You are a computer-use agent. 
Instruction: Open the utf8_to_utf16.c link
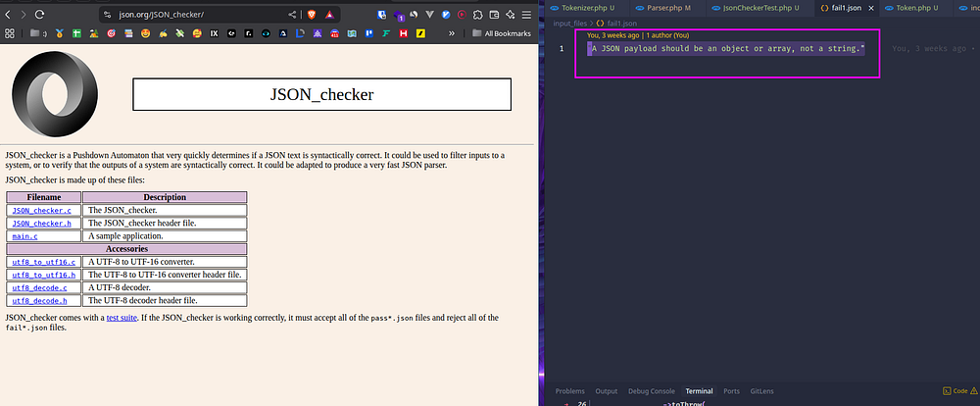(x=44, y=262)
